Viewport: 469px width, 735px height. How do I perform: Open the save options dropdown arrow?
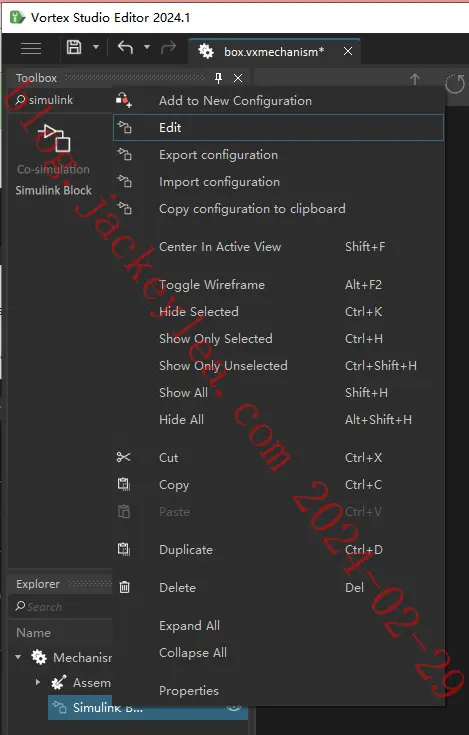(x=96, y=47)
